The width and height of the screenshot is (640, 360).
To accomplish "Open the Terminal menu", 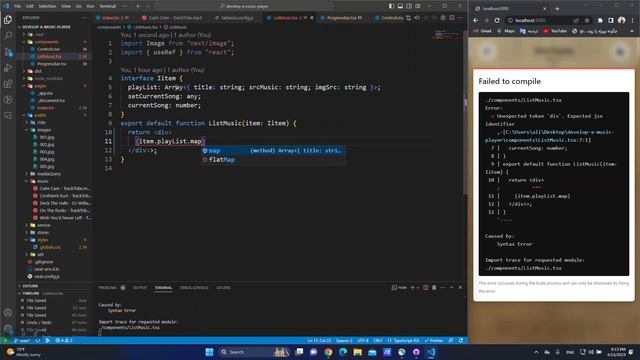I will (x=108, y=6).
